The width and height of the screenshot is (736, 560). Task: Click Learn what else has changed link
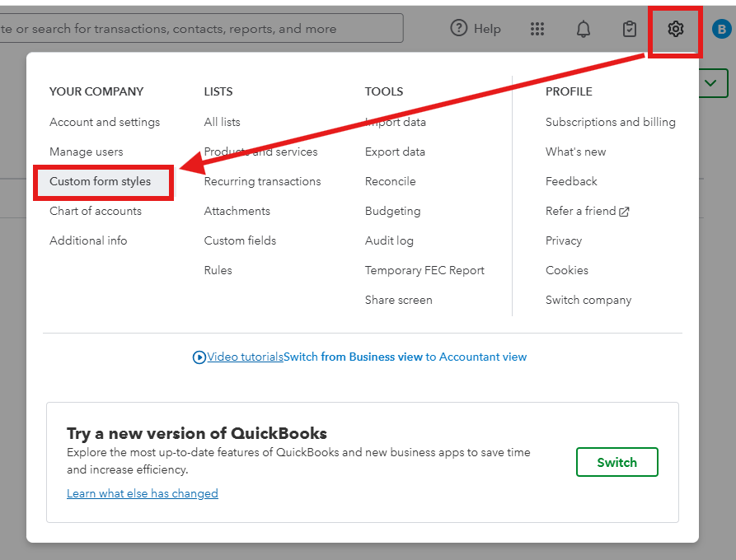coord(143,493)
